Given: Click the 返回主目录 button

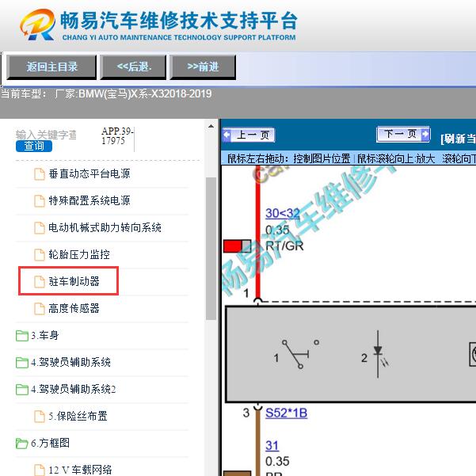Looking at the screenshot, I should [x=51, y=67].
